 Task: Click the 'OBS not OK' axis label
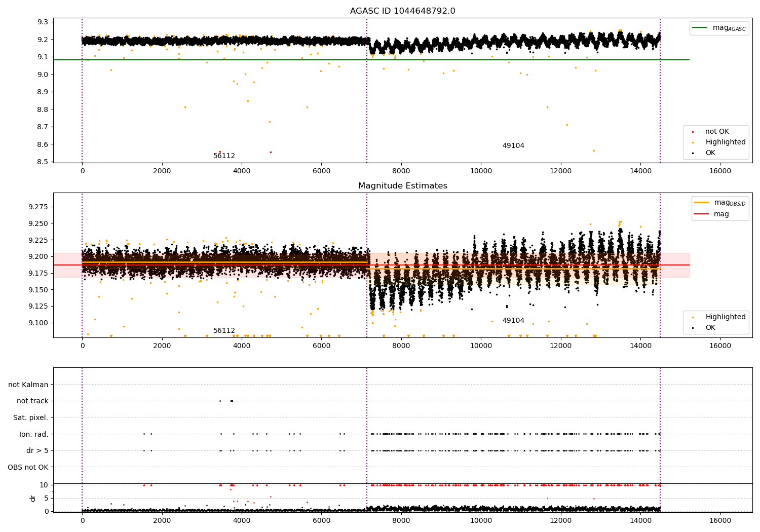[x=28, y=467]
